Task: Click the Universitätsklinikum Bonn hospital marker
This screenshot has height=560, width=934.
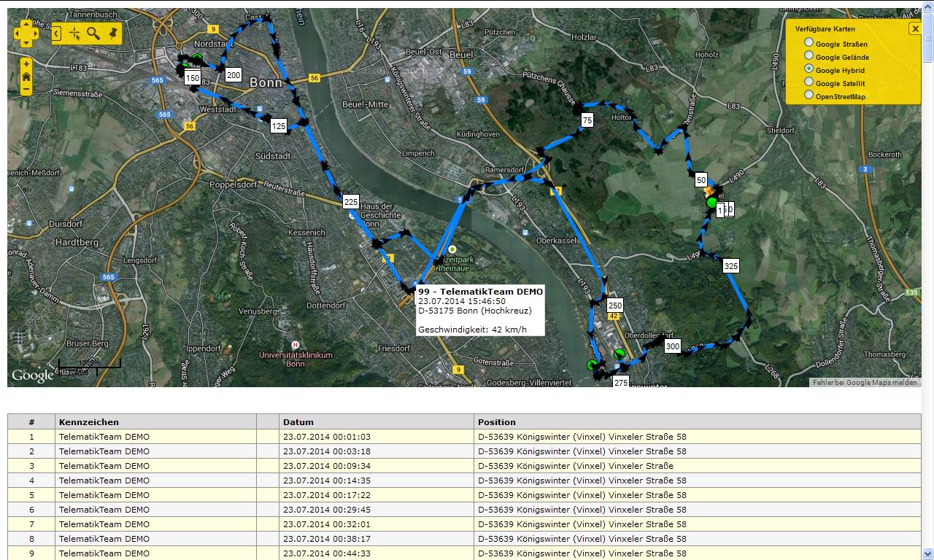Action: click(x=296, y=344)
